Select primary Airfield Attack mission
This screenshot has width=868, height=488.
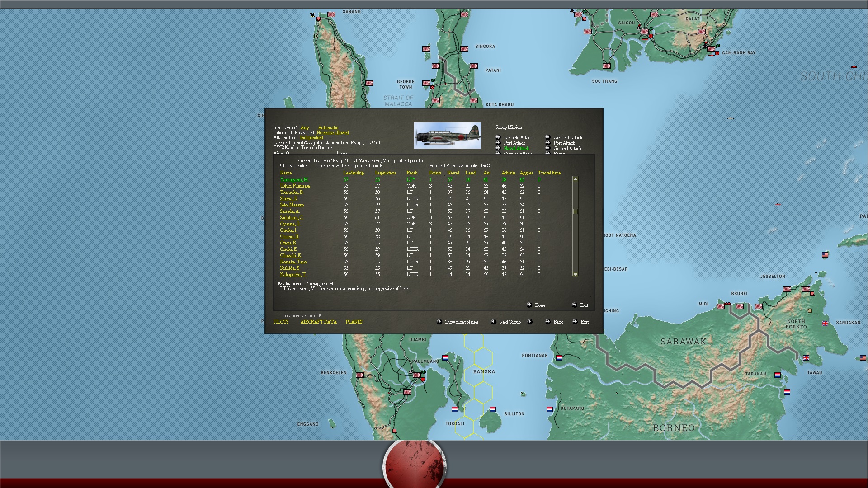(518, 137)
